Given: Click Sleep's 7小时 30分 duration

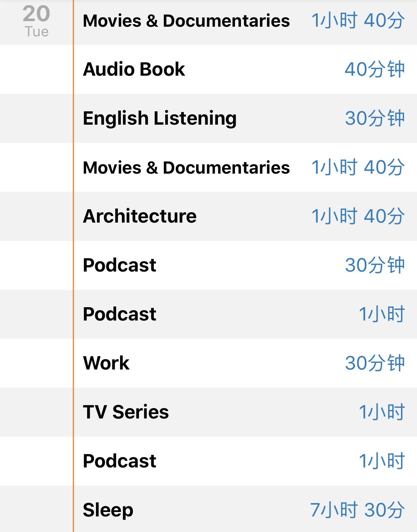Looking at the screenshot, I should pyautogui.click(x=357, y=510).
